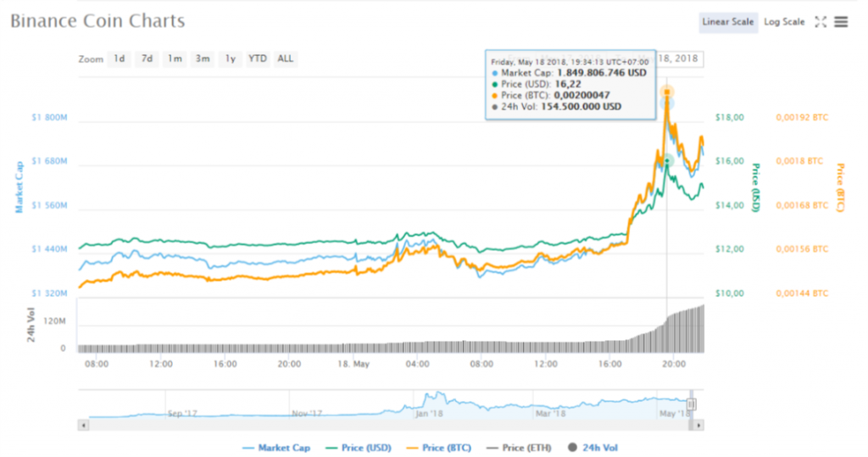Image resolution: width=868 pixels, height=457 pixels.
Task: Choose the 3m zoom option
Action: [203, 59]
